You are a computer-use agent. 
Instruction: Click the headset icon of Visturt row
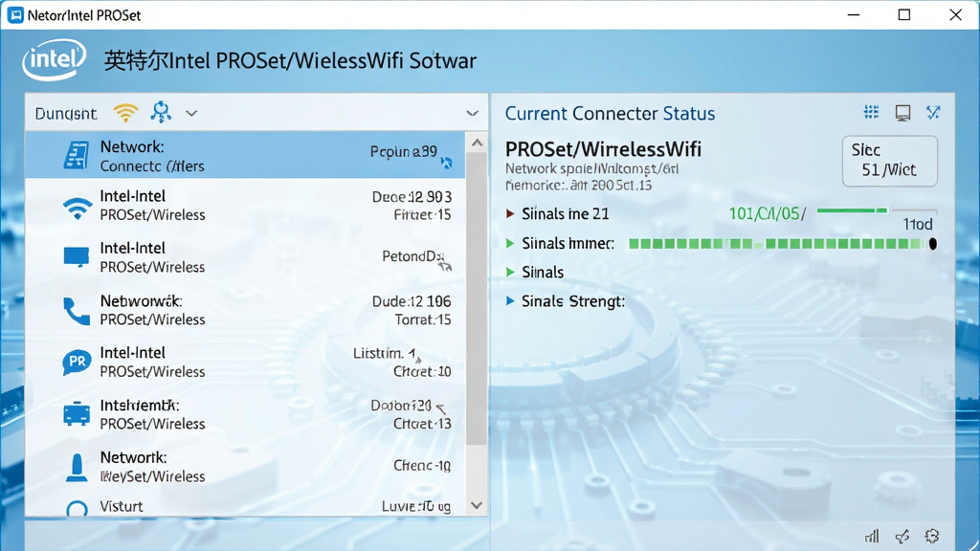(77, 508)
